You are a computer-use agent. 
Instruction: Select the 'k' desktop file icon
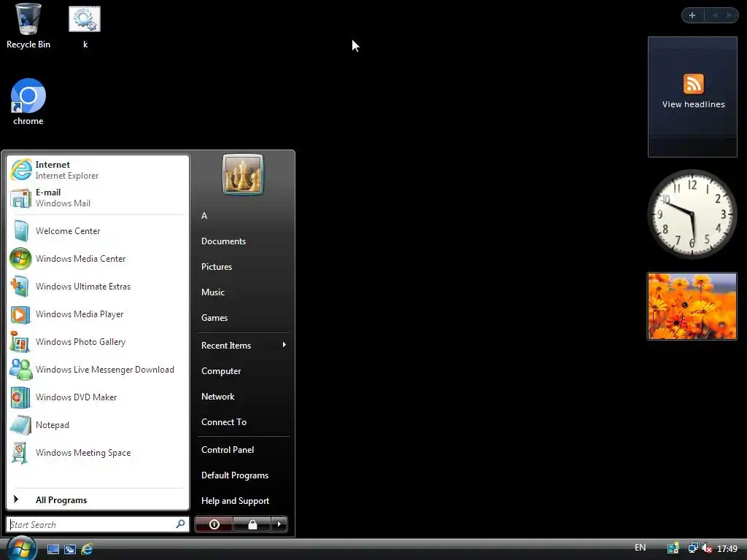[x=85, y=26]
